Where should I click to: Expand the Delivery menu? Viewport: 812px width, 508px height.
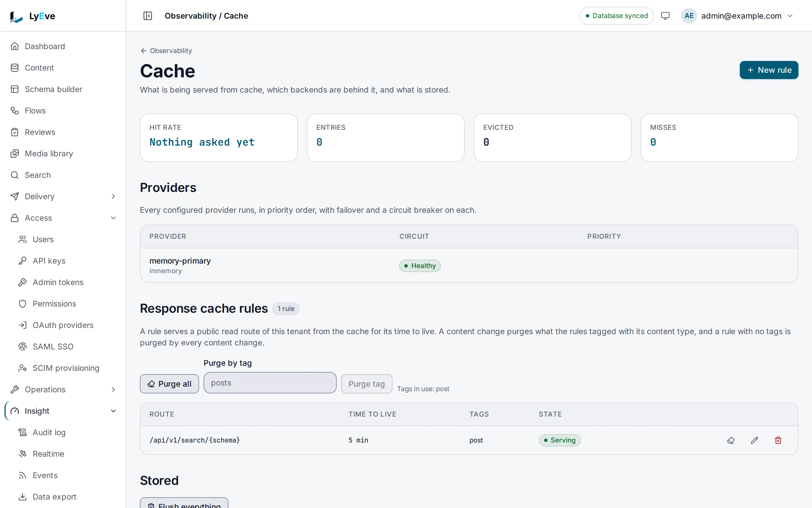[63, 196]
